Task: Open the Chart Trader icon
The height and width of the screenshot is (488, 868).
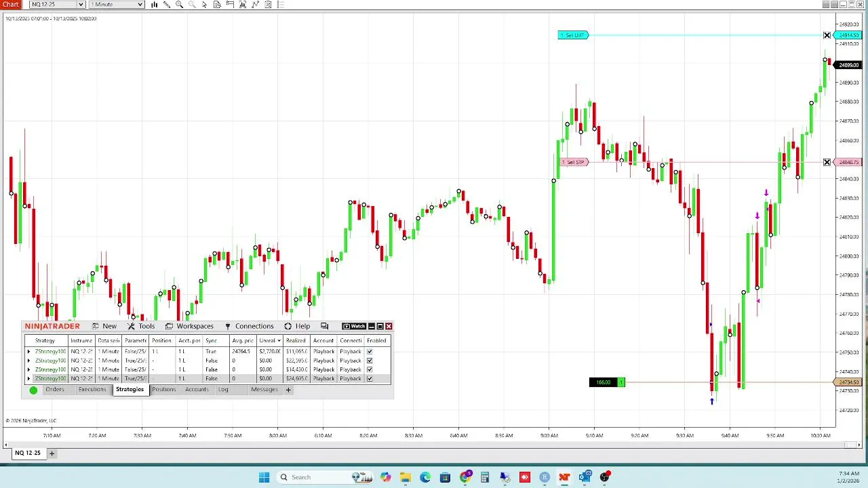Action: (x=230, y=5)
